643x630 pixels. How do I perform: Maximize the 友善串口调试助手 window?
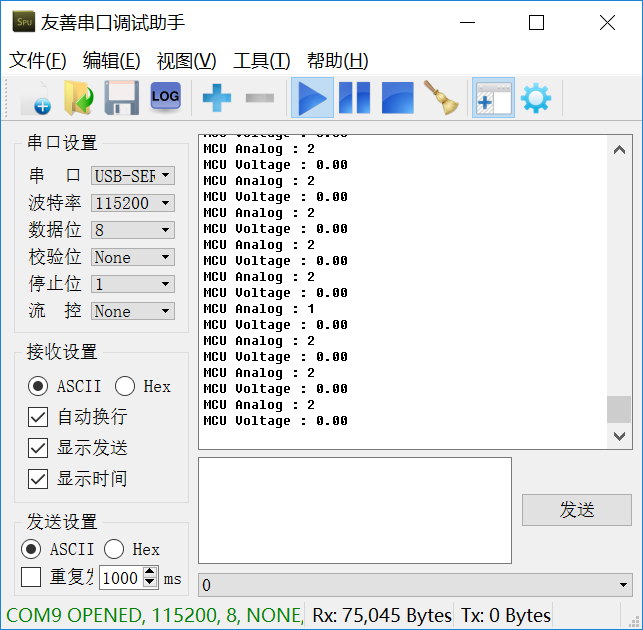[x=536, y=23]
